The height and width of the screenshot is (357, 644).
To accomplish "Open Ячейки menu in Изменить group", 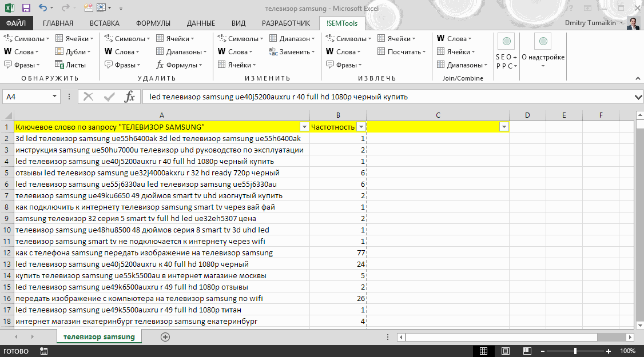I will point(237,65).
